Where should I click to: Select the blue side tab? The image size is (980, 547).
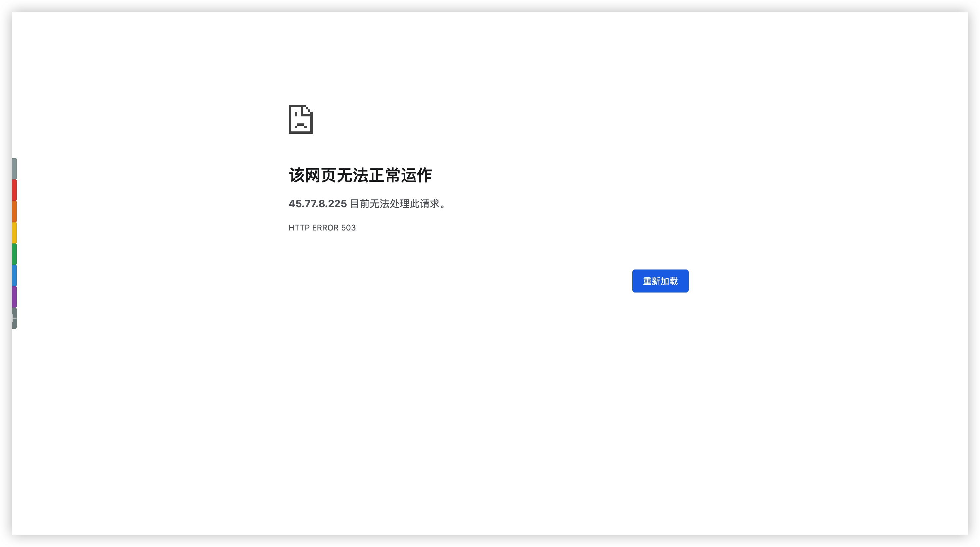pos(14,275)
